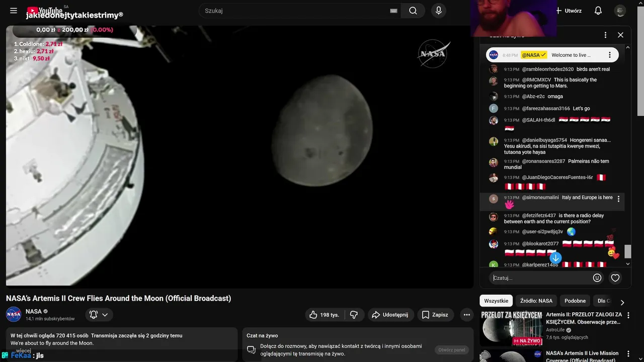644x362 pixels.
Task: Open the NASA channel avatar
Action: point(14,314)
